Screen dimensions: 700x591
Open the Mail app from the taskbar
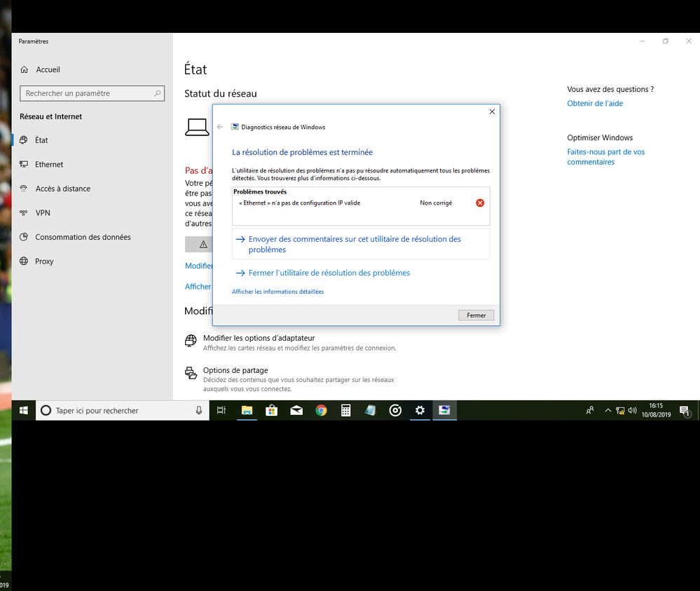(296, 411)
